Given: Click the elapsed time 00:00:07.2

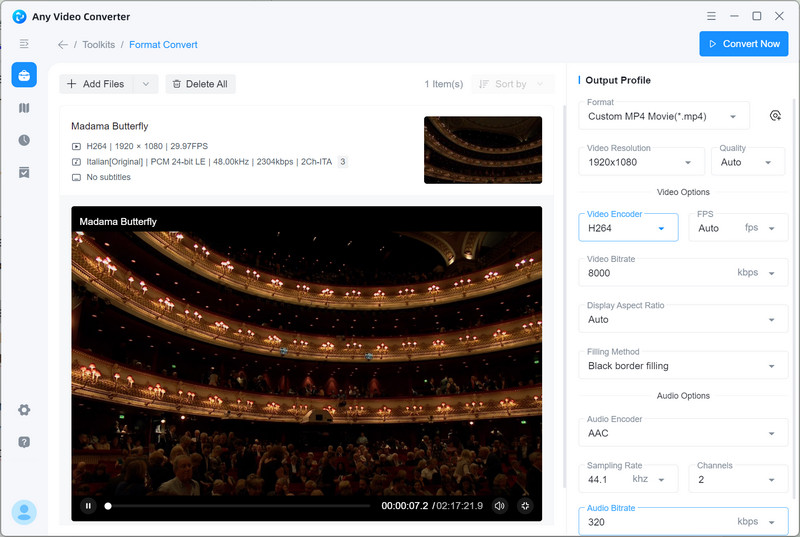Looking at the screenshot, I should (405, 506).
